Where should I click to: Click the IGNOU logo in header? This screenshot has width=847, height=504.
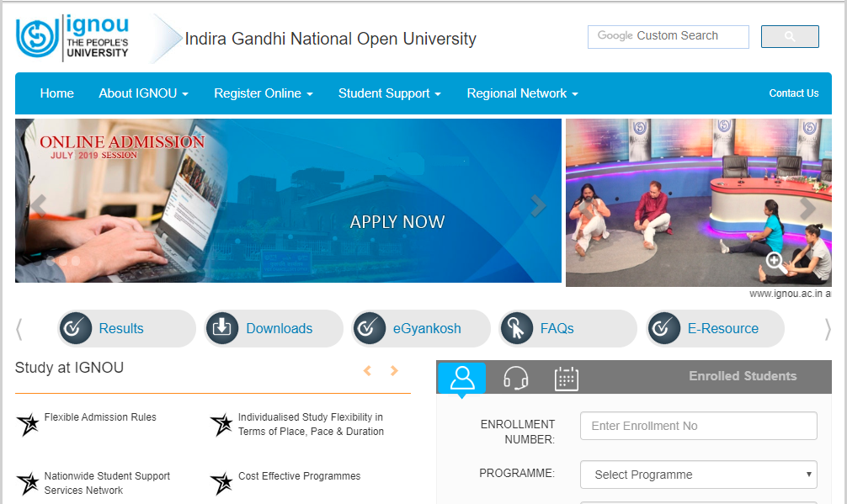[72, 38]
